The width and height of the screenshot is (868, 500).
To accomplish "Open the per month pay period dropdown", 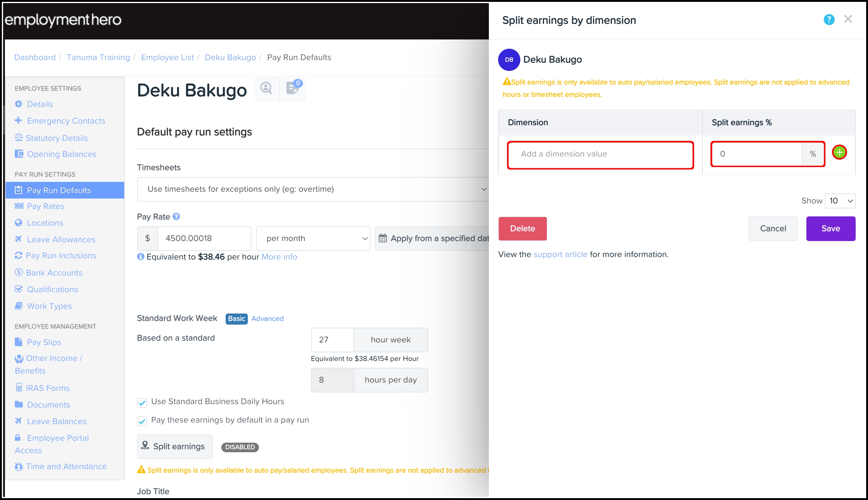I will [313, 239].
